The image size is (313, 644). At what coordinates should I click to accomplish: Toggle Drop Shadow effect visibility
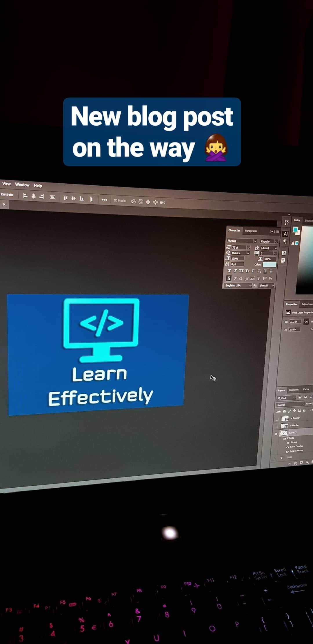tap(287, 451)
